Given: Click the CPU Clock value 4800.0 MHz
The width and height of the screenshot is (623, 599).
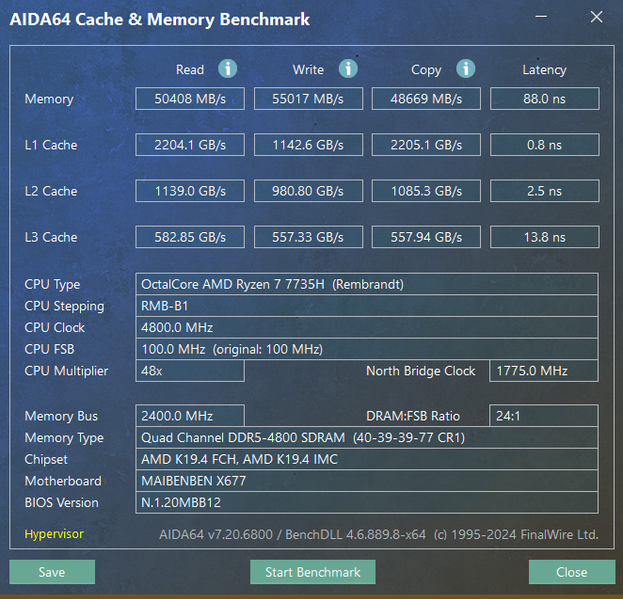Looking at the screenshot, I should click(367, 327).
